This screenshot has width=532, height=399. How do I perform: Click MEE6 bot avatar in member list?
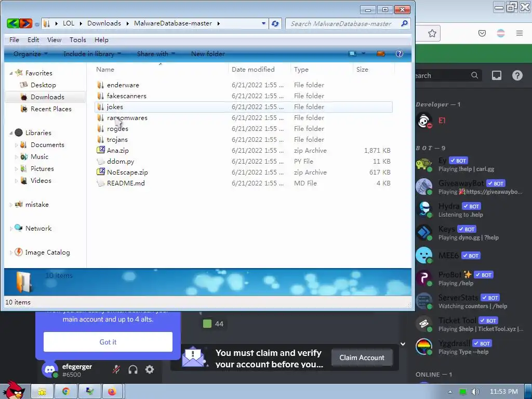click(x=424, y=256)
